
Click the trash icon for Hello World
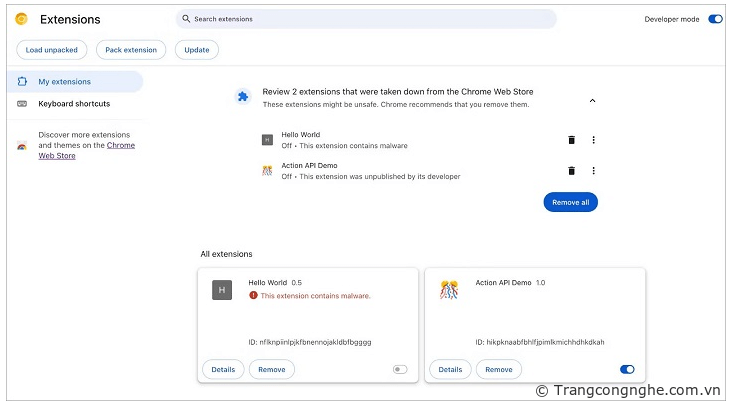[571, 141]
